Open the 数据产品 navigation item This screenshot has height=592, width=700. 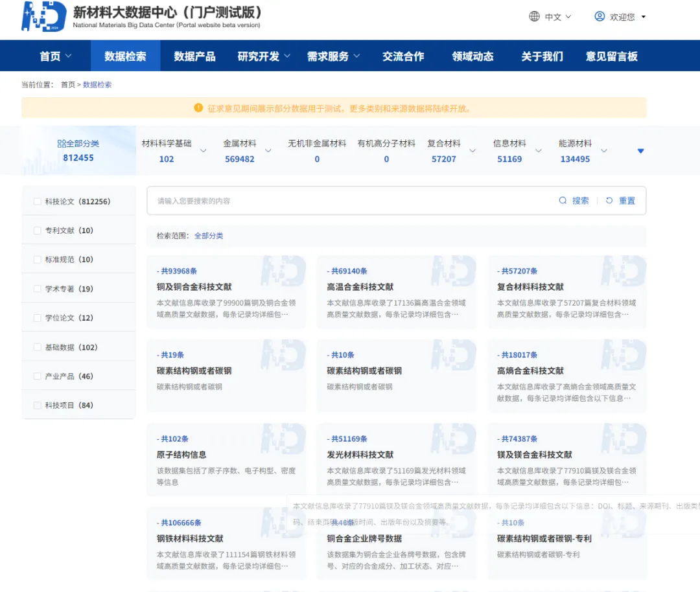tap(194, 56)
